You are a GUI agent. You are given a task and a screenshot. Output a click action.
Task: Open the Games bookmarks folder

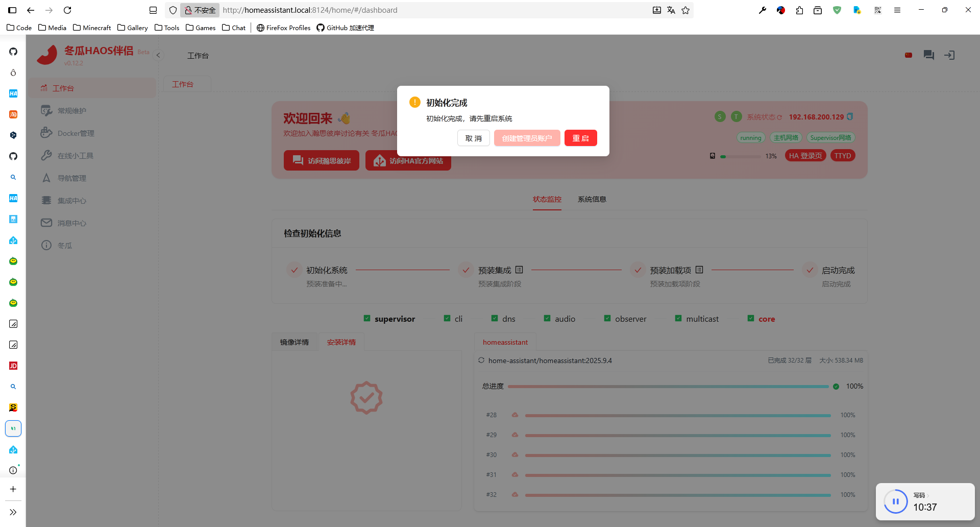tap(201, 28)
